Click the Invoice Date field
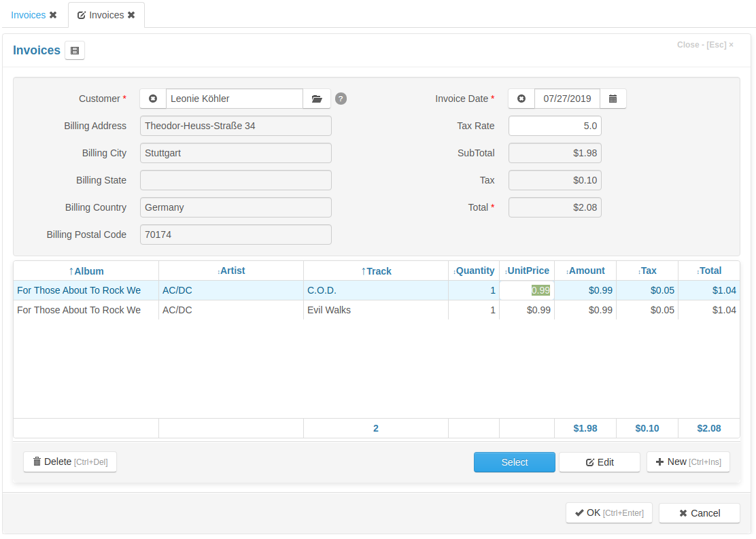Image resolution: width=756 pixels, height=539 pixels. pos(567,99)
